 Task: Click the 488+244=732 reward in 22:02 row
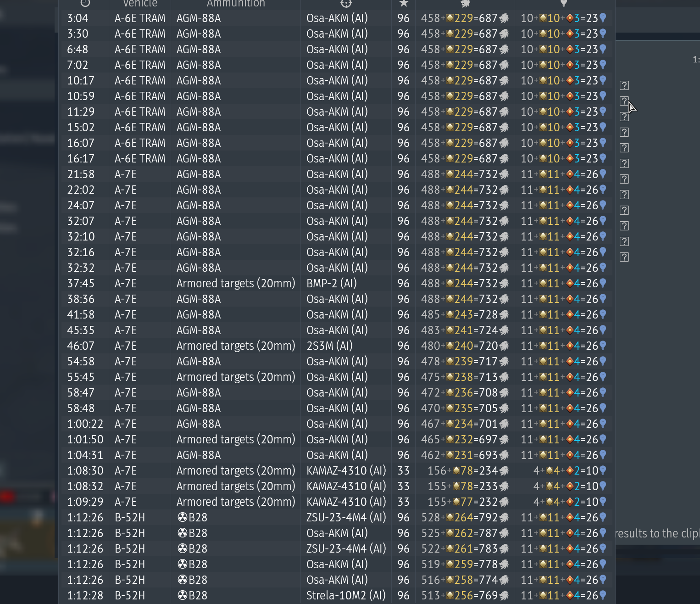click(465, 190)
